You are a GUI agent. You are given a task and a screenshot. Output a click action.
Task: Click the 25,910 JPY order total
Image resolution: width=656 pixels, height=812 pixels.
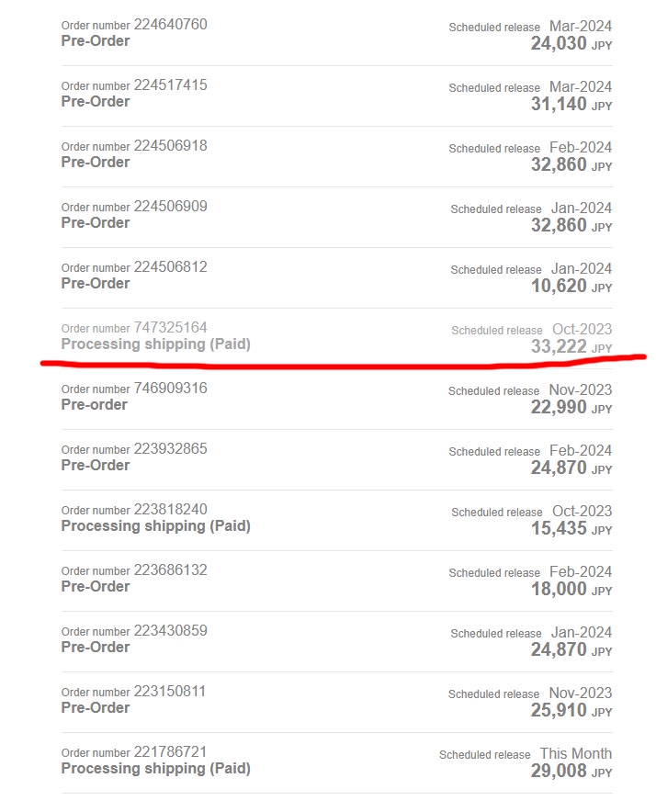pos(571,710)
